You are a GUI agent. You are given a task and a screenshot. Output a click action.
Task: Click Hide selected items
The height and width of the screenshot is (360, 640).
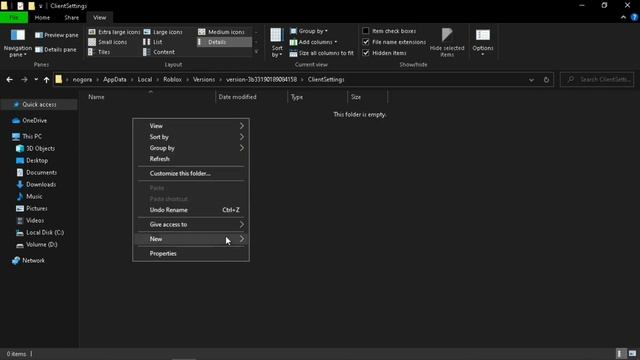[x=447, y=42]
